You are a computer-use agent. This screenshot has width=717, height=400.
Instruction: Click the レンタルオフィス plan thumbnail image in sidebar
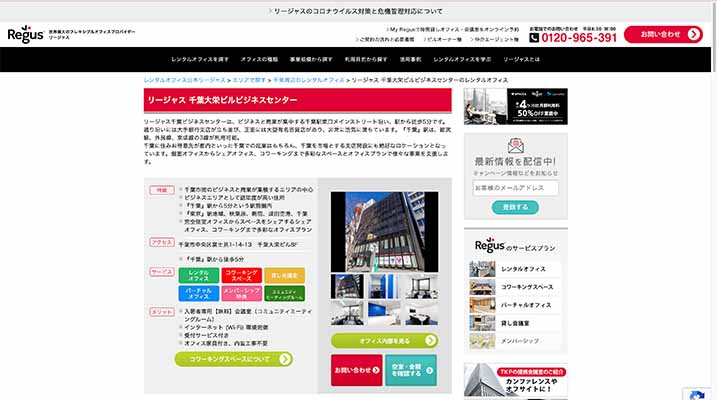tap(482, 269)
